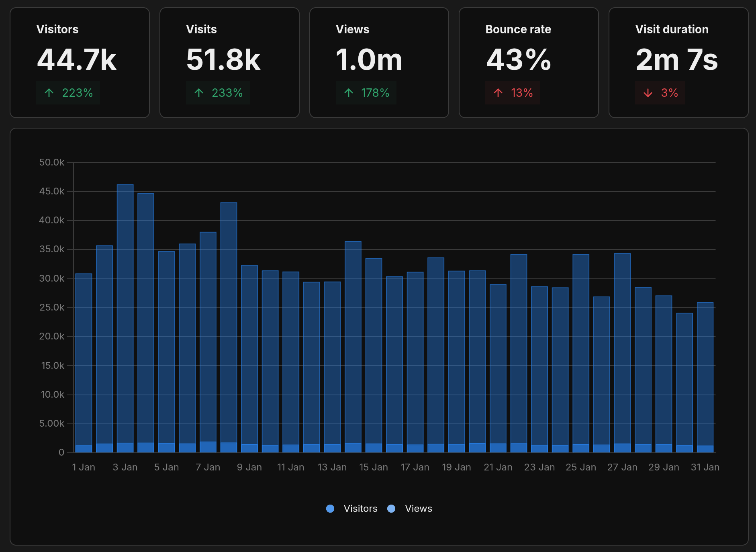Expand the Bounce rate card for more detail
756x552 pixels.
coord(529,62)
